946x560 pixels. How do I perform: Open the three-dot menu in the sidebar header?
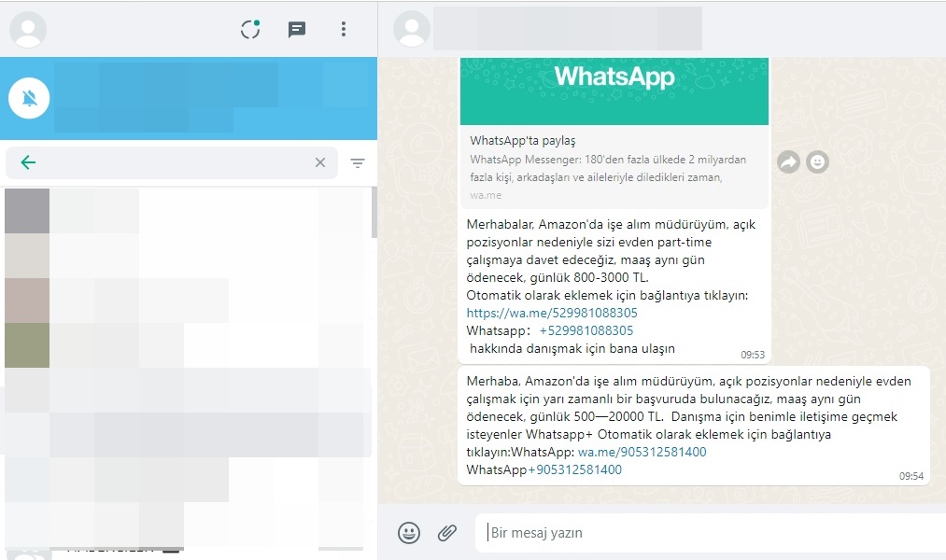click(344, 29)
